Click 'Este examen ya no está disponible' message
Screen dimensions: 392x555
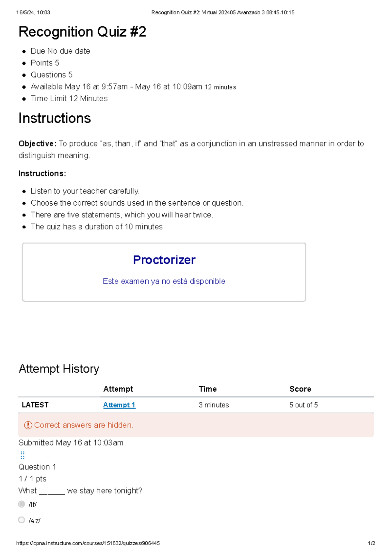(164, 281)
